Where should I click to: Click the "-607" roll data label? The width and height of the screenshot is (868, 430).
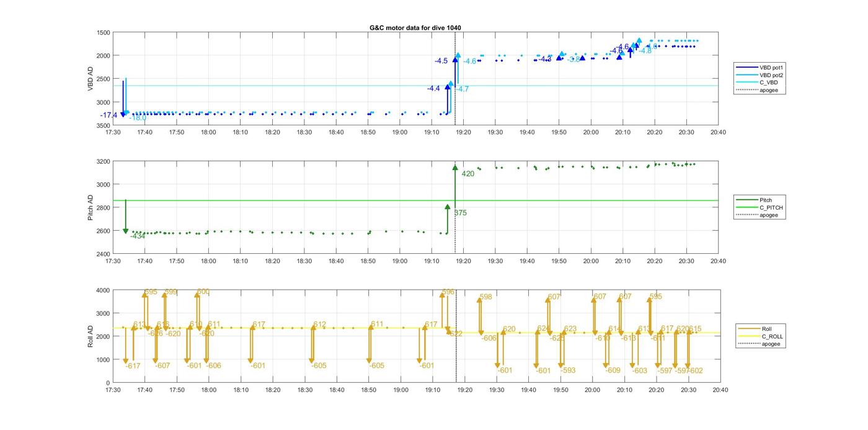point(162,366)
